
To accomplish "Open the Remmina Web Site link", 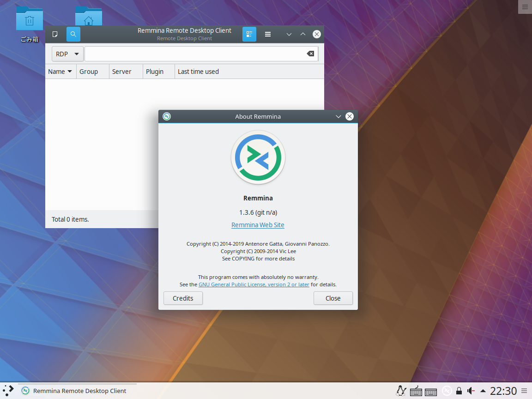I will 258,225.
